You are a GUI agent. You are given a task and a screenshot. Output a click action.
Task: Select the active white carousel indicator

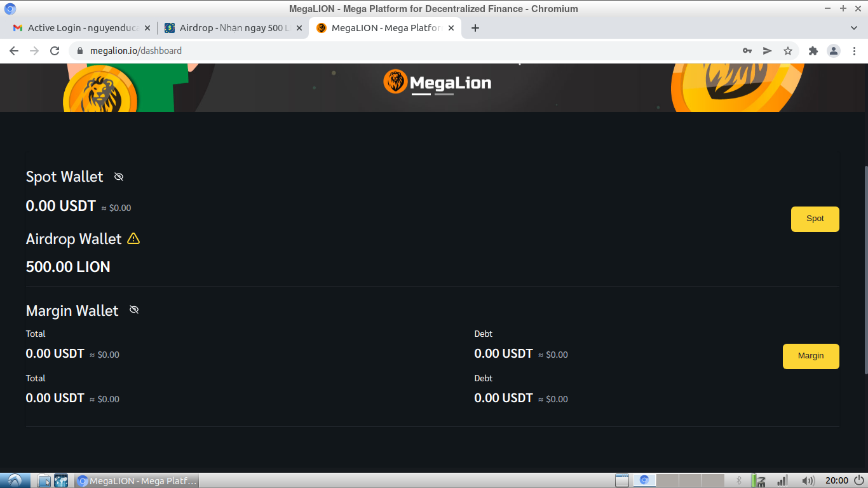(x=421, y=95)
